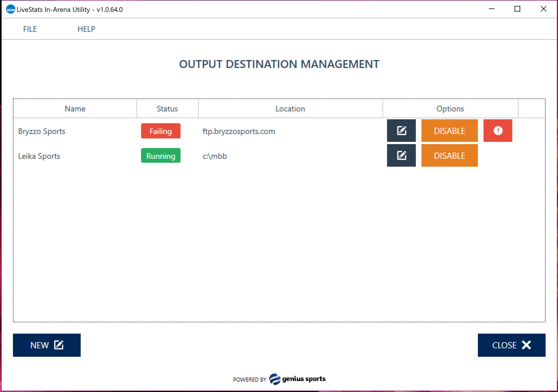Click the Genius Sports logo

click(x=297, y=379)
